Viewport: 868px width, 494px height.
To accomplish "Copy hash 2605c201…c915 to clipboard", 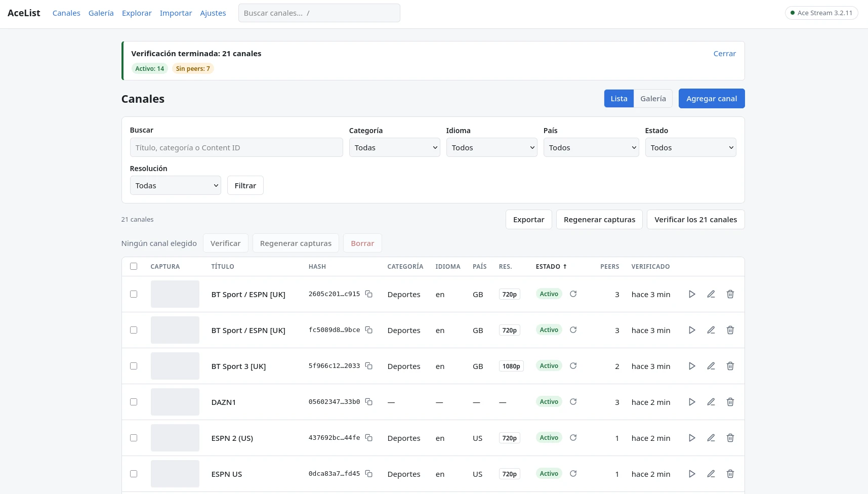I will [369, 294].
